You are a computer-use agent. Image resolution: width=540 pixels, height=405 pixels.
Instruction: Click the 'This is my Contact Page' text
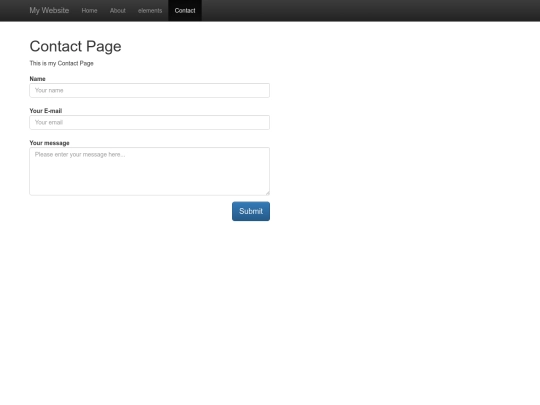tap(62, 63)
